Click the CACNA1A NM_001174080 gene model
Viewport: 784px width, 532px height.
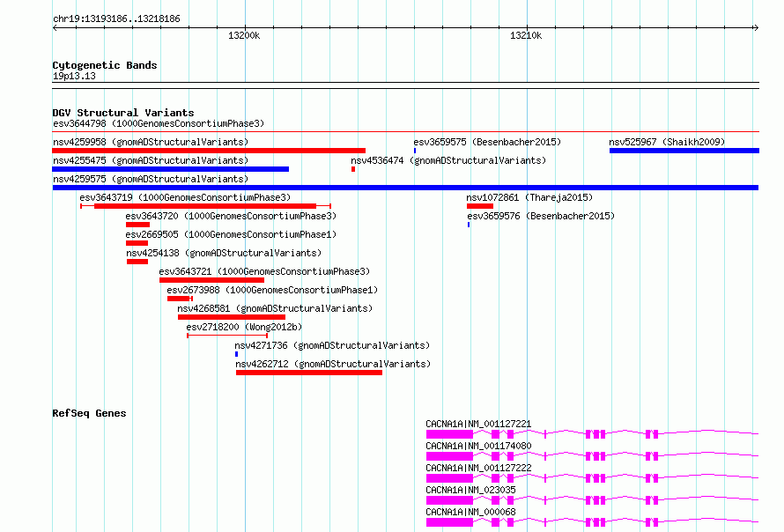[593, 456]
